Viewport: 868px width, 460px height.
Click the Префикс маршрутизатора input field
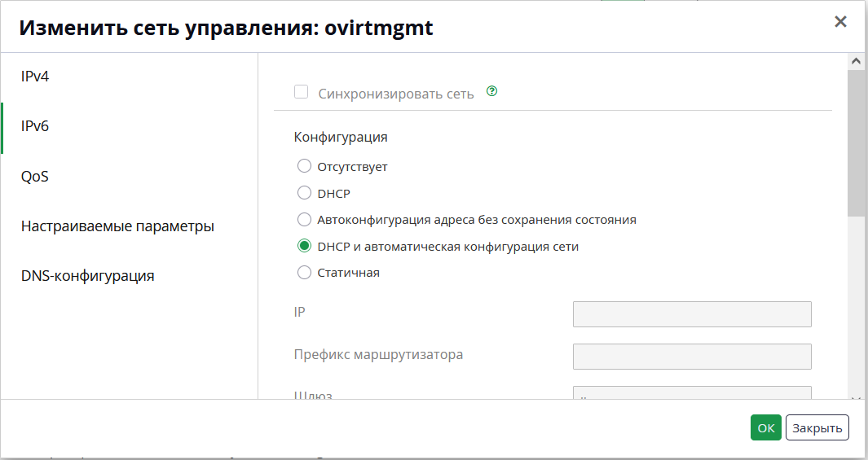pos(692,357)
